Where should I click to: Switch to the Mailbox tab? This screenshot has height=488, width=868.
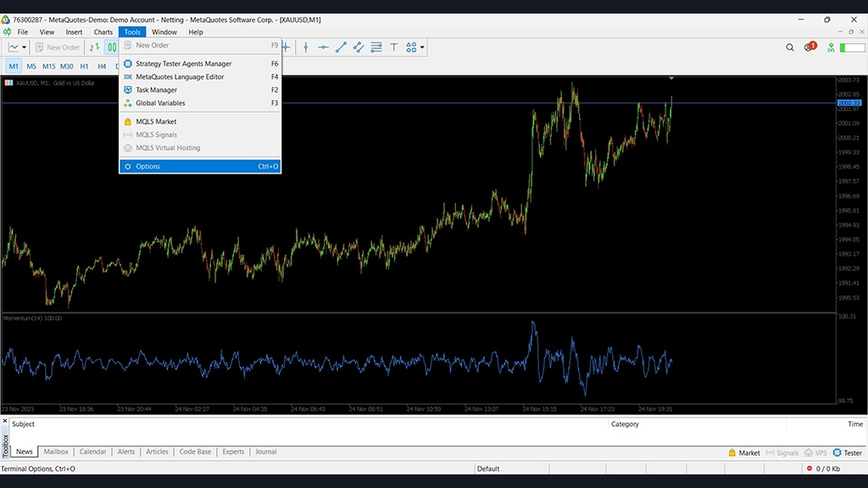pos(56,452)
